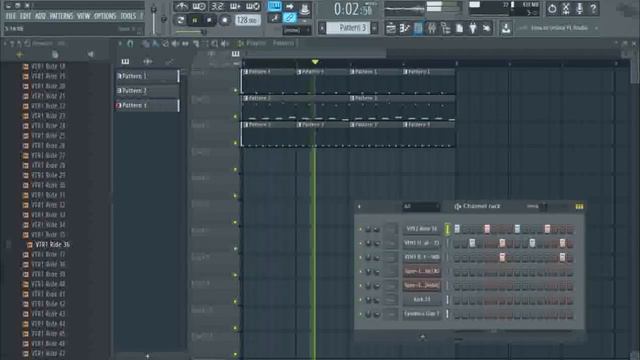Mute the playlist track holding Pattern 2 clips
This screenshot has height=360, width=640.
click(235, 117)
